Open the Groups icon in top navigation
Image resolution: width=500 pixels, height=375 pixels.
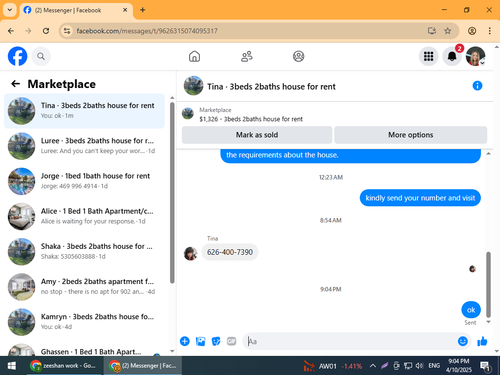click(298, 56)
